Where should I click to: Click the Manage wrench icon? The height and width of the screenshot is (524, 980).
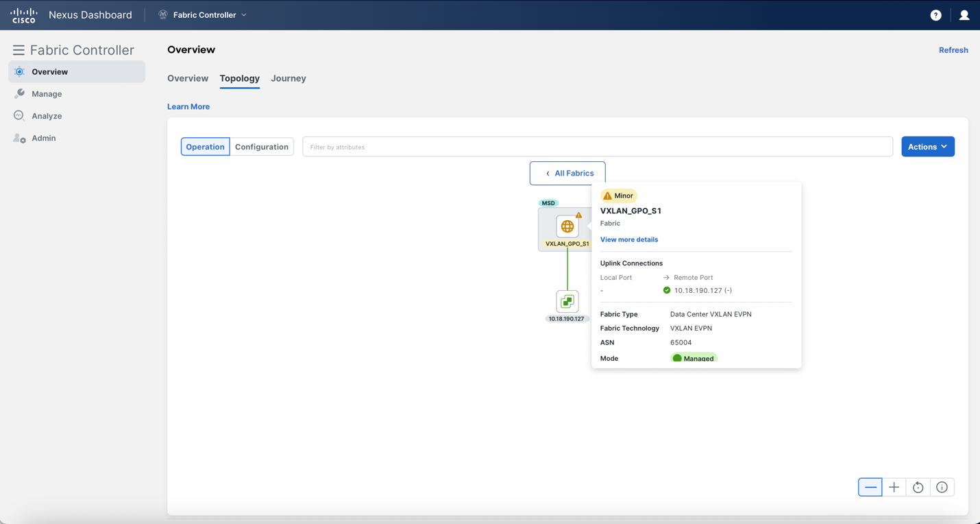click(20, 93)
